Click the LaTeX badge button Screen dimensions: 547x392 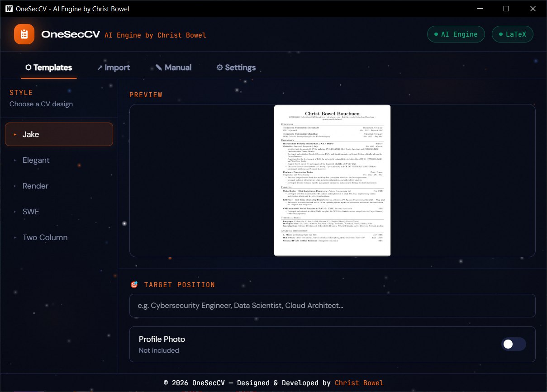513,34
